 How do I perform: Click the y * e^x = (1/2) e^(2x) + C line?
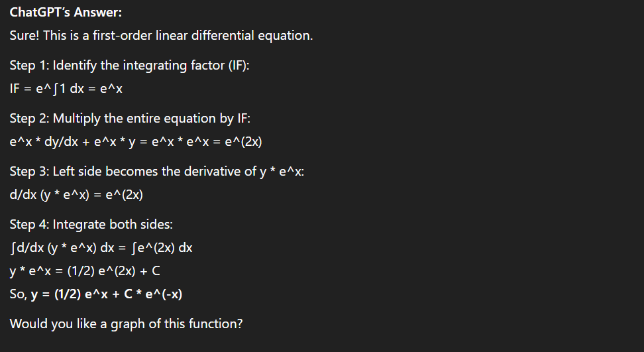85,271
